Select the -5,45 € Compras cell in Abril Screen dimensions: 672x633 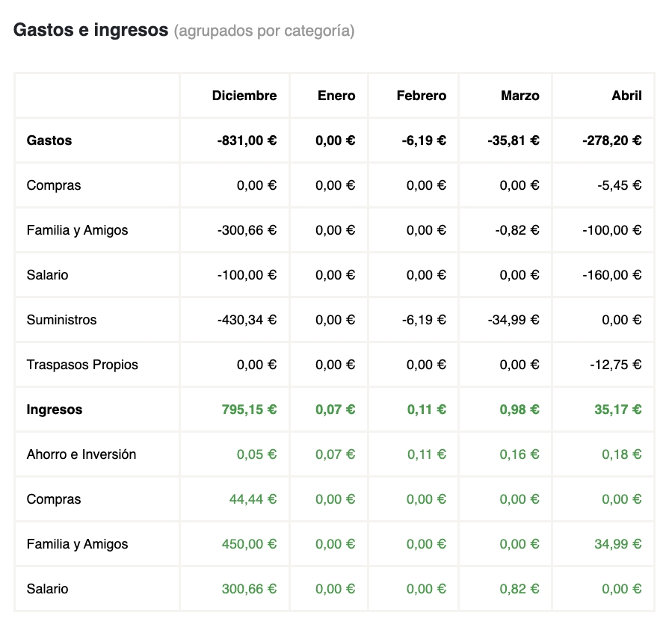[618, 185]
